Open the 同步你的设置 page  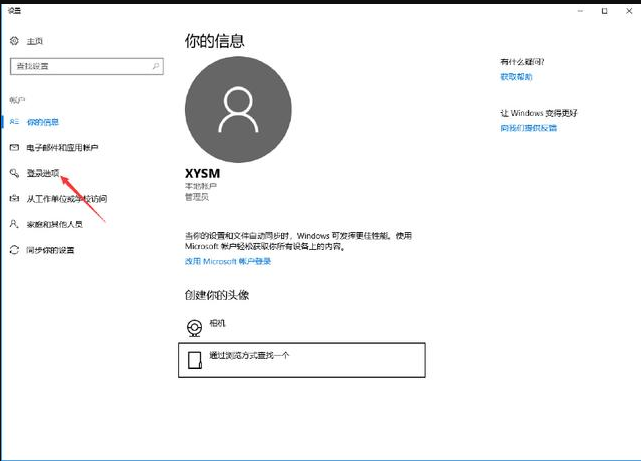[50, 249]
